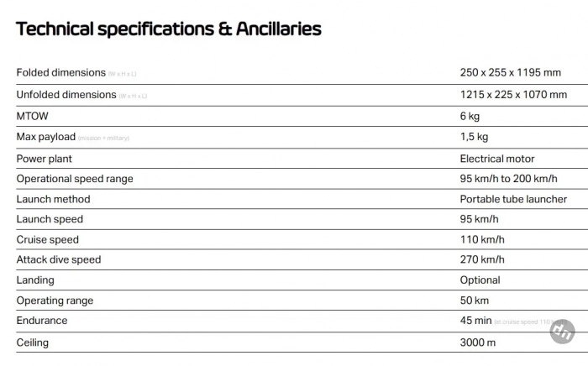The height and width of the screenshot is (366, 588).
Task: Click the 1,5 kg payload value
Action: pyautogui.click(x=474, y=137)
